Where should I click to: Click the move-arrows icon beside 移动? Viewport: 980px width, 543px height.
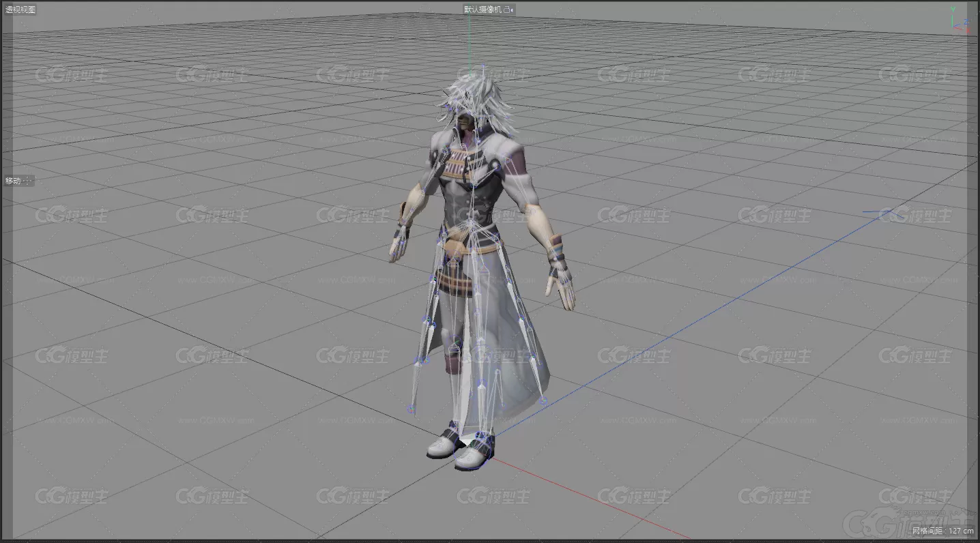28,181
